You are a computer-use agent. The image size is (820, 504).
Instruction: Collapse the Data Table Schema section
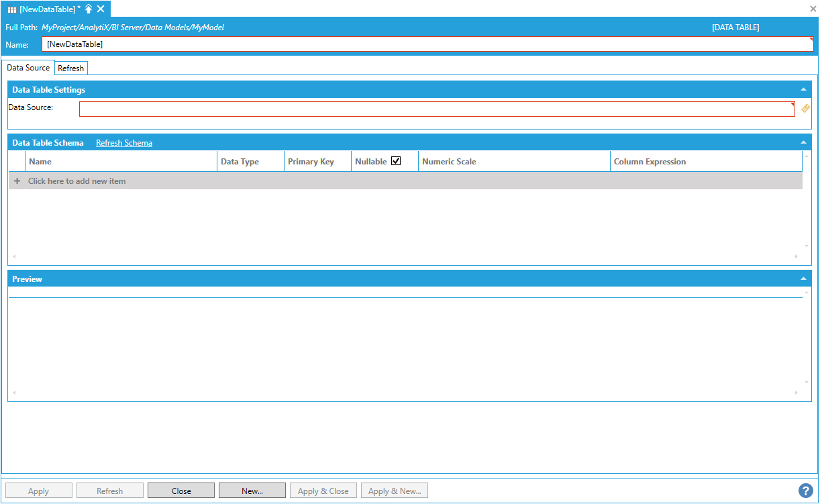point(803,143)
